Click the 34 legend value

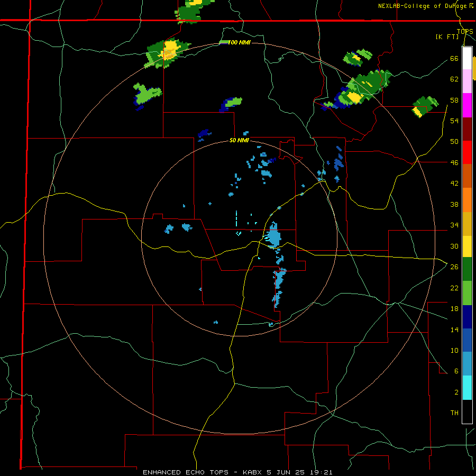(454, 225)
